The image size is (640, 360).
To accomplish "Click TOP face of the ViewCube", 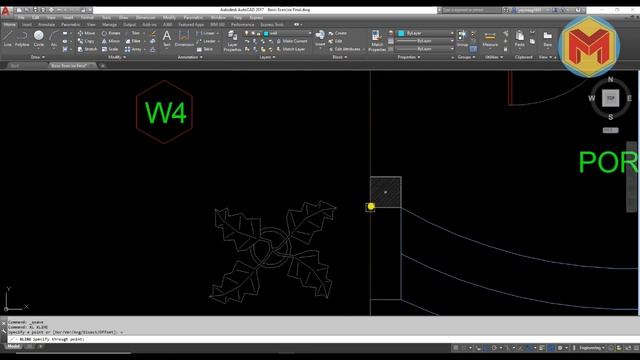I will pos(610,98).
